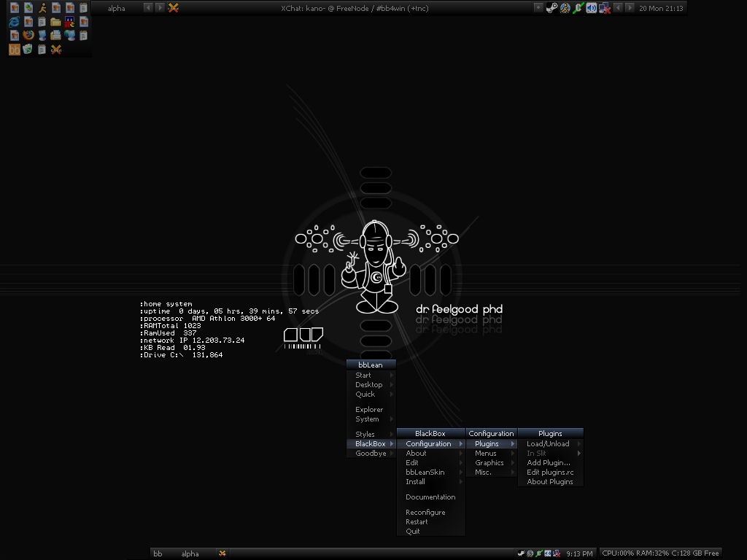The image size is (747, 560).
Task: Click the small dot button left of Steam
Action: [538, 7]
